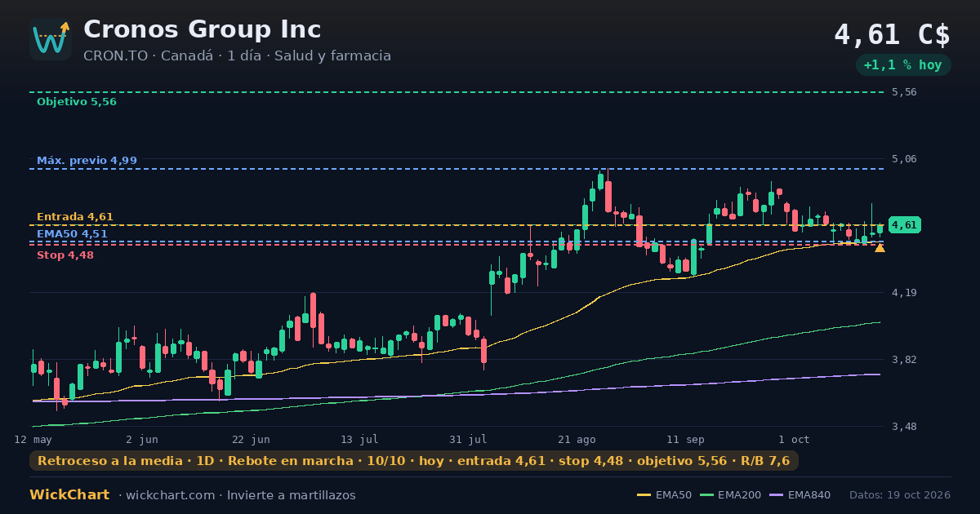Click the WickChart logo icon

click(x=51, y=39)
